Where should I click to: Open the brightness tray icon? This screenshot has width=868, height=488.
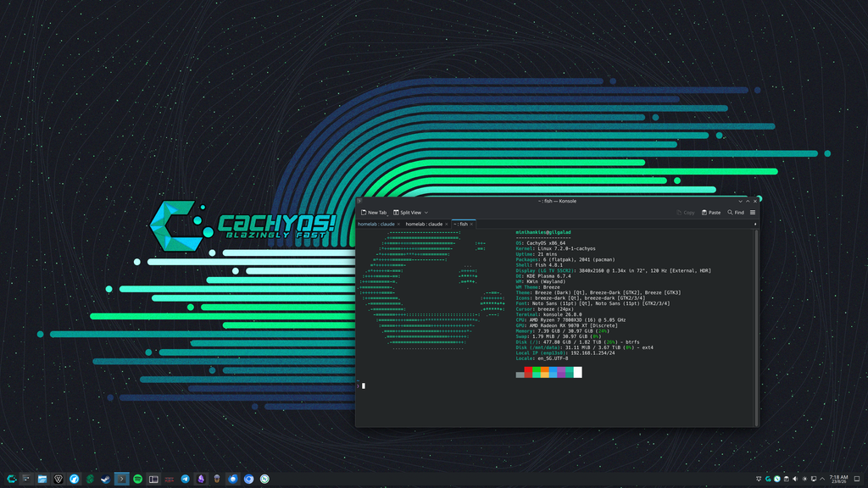[804, 480]
